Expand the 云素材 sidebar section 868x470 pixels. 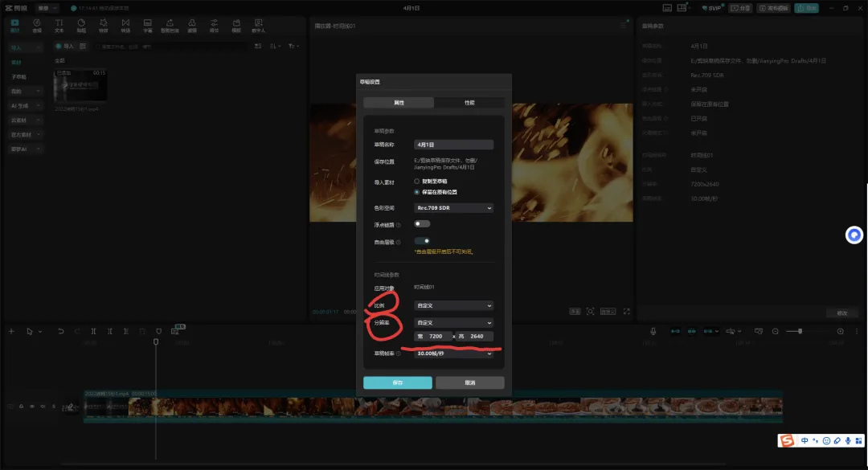coord(26,121)
